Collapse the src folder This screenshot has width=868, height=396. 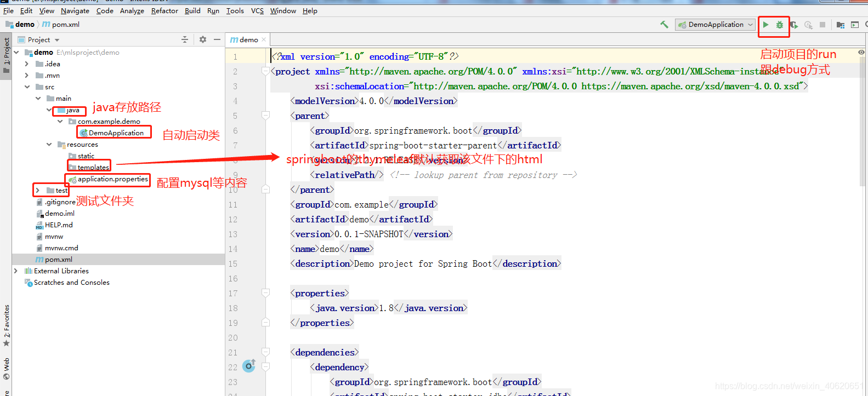point(27,87)
